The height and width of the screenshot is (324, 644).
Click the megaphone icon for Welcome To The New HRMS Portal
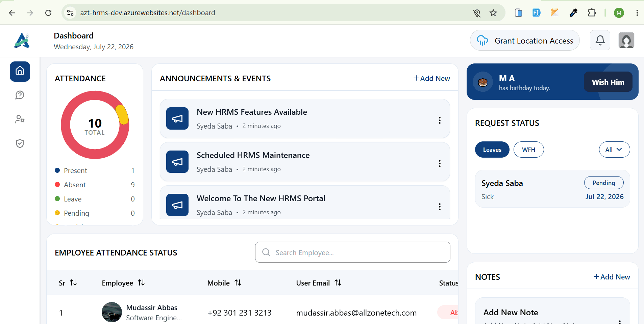pyautogui.click(x=177, y=205)
